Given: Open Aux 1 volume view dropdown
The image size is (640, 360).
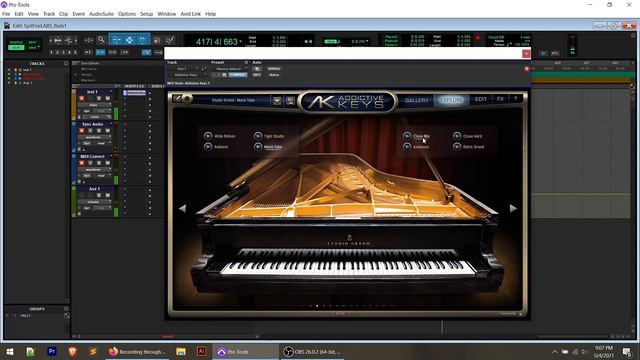Looking at the screenshot, I should [x=95, y=202].
